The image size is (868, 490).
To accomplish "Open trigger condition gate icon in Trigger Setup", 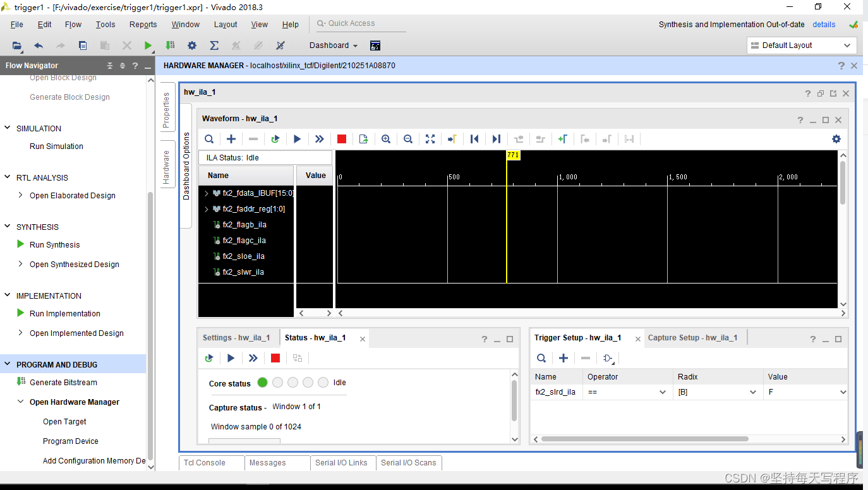I will click(608, 358).
